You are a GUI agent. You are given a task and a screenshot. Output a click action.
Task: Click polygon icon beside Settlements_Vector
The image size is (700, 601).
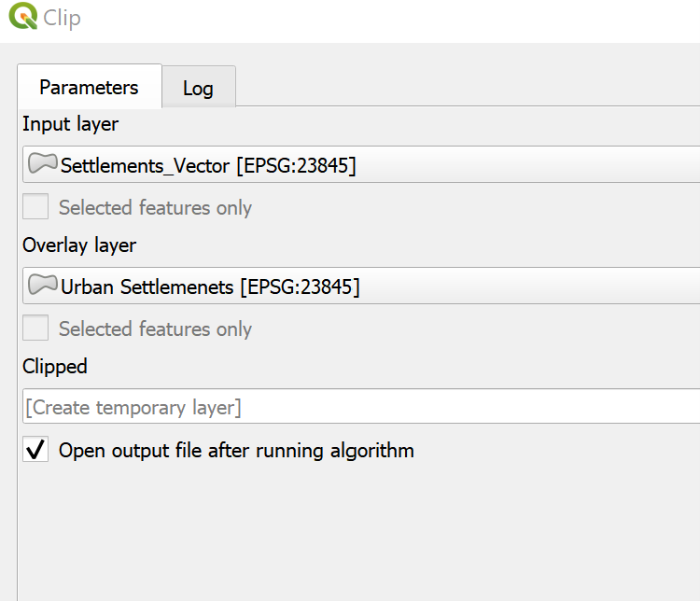42,164
